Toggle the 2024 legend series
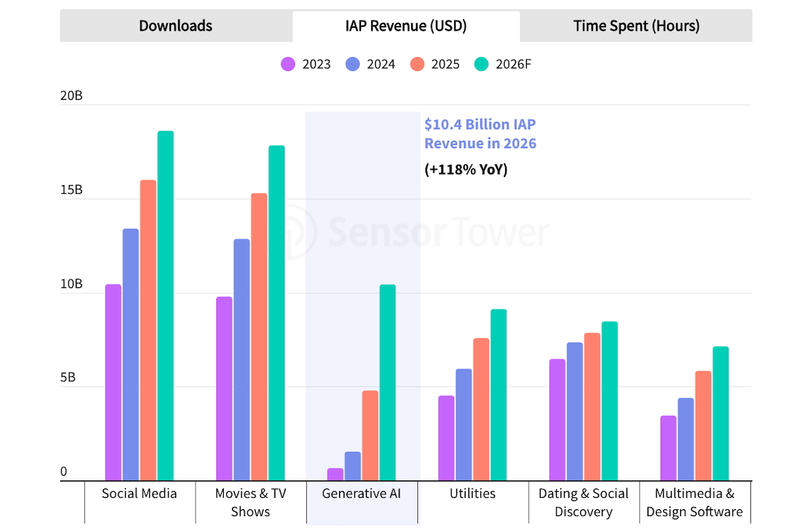Screen dimensions: 804x532 tap(371, 64)
